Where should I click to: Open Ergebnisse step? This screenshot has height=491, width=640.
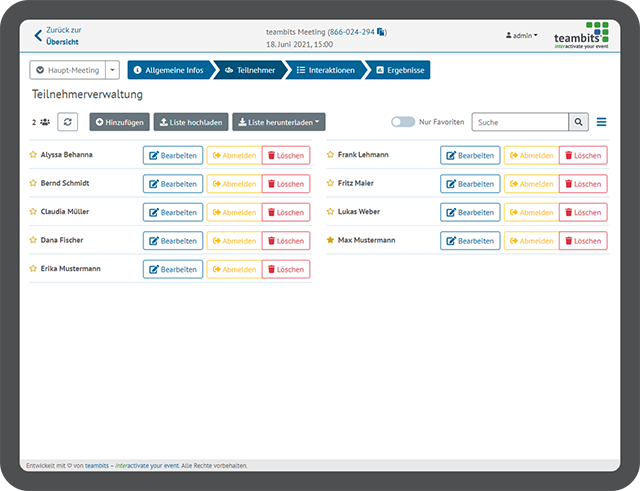(x=399, y=70)
